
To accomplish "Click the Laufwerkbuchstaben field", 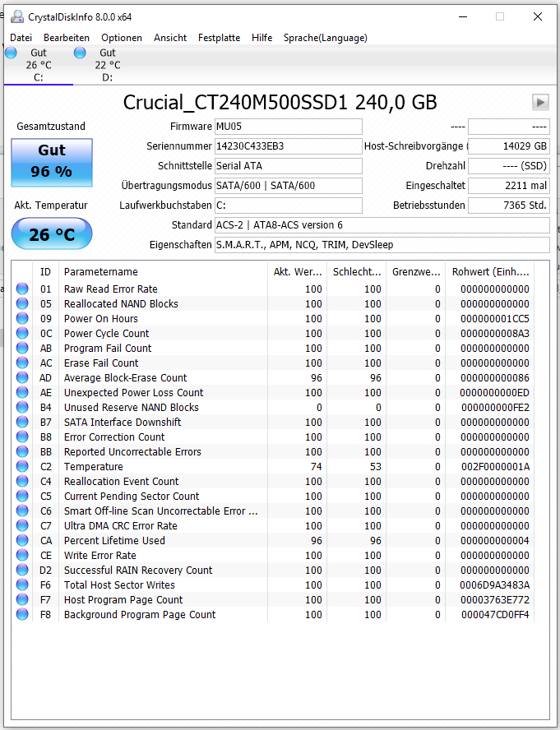I will [x=289, y=206].
